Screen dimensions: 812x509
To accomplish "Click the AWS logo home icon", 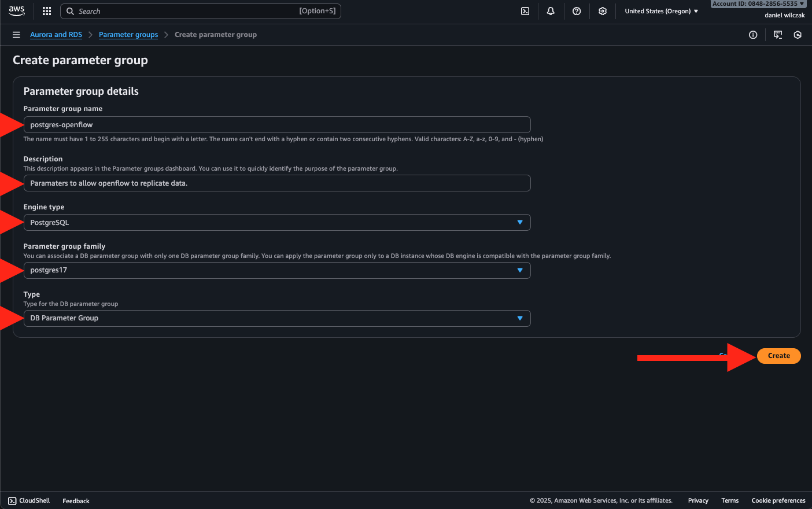I will [17, 11].
